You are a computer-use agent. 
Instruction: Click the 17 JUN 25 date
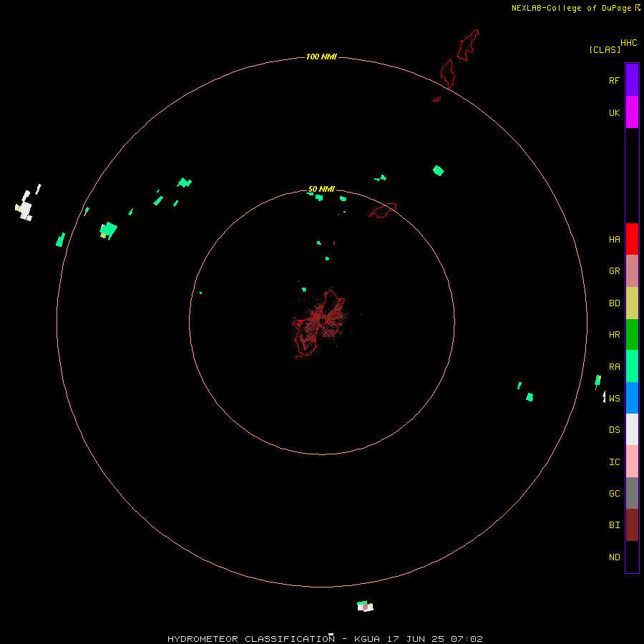414,639
